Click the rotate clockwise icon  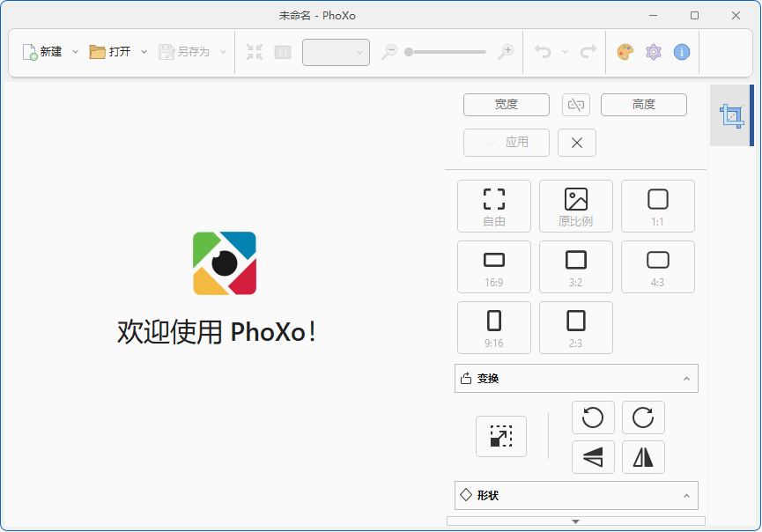coord(643,417)
